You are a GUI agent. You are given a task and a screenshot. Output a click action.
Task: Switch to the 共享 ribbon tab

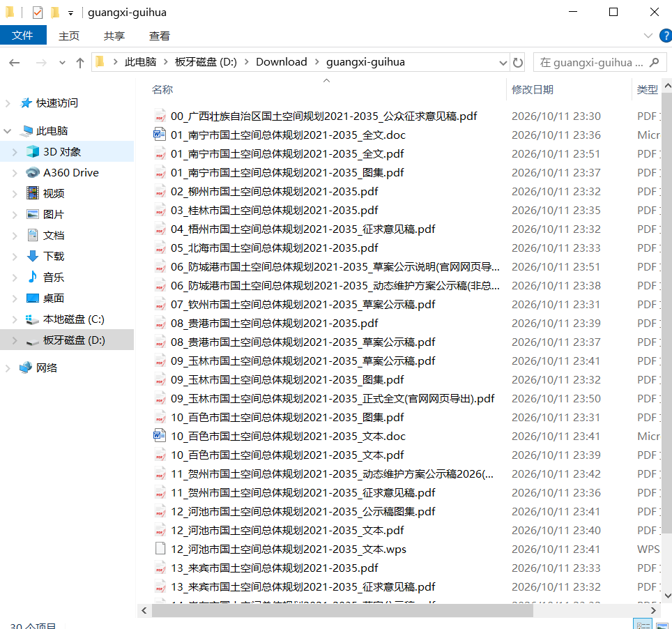coord(114,36)
